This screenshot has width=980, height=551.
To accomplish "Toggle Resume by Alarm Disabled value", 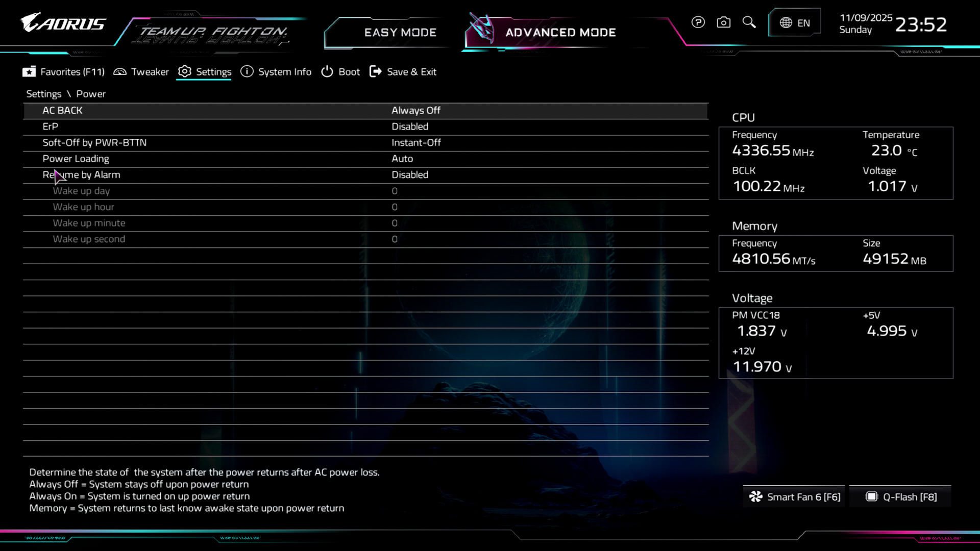I will (x=409, y=175).
